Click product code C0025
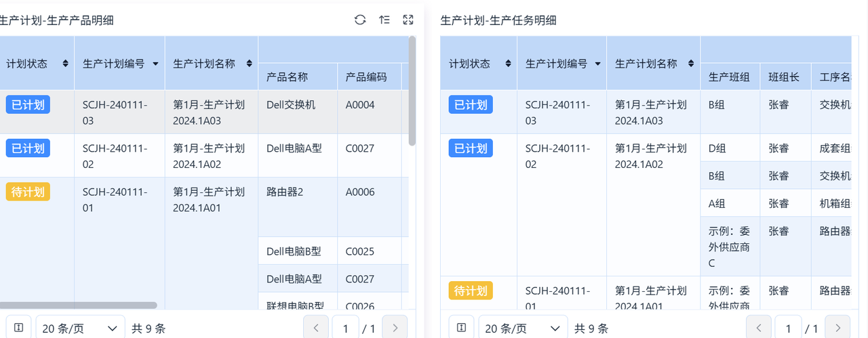Screen dimensions: 868x338 point(370,251)
